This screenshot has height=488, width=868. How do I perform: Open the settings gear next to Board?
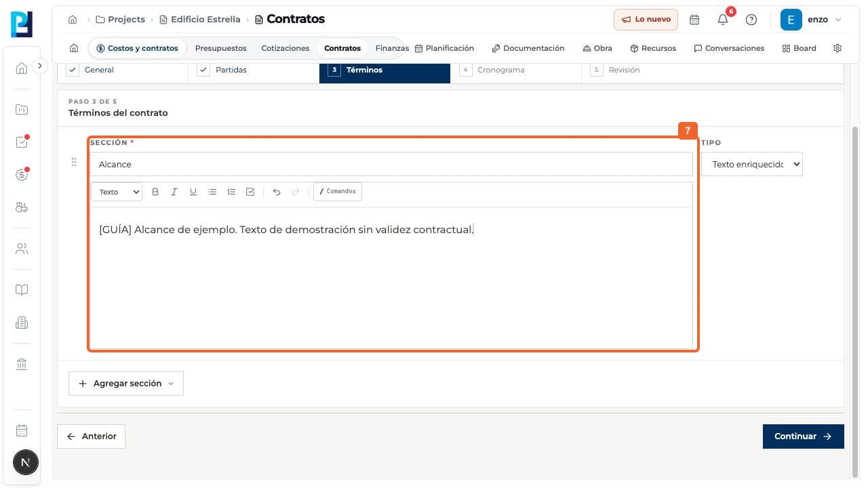[x=837, y=48]
